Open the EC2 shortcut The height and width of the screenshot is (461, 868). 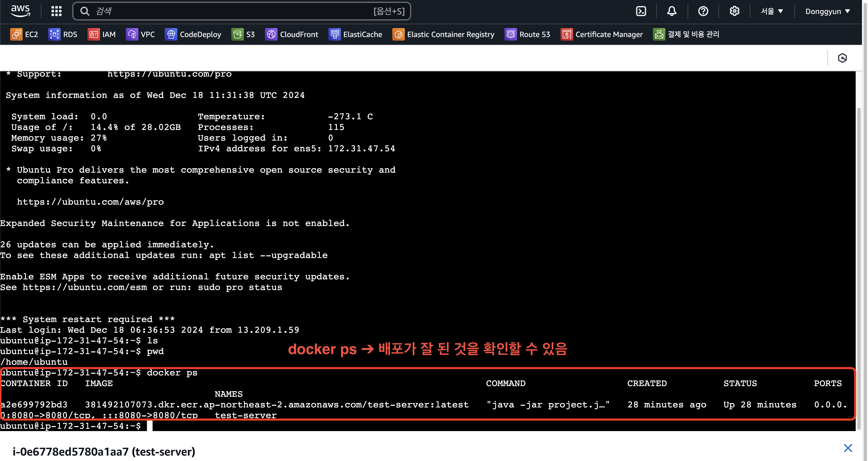click(x=24, y=34)
